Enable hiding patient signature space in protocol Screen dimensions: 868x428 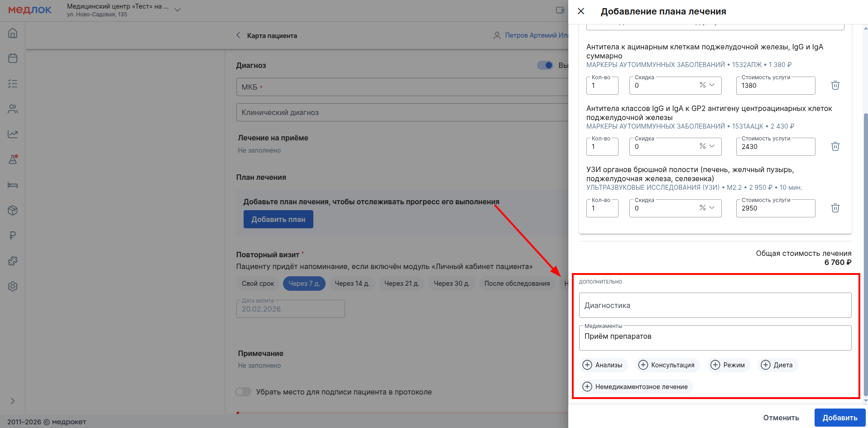point(243,392)
